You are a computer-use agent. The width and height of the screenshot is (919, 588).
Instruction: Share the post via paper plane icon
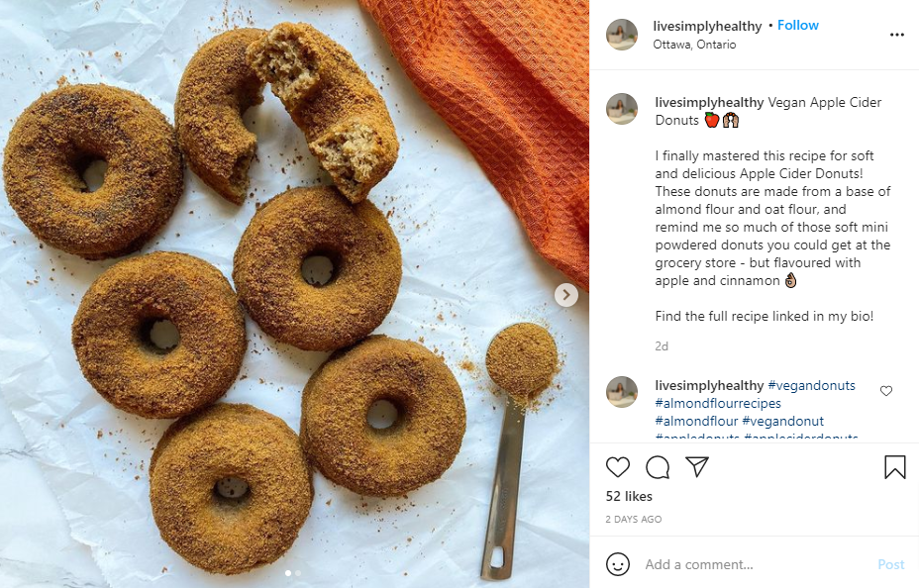[697, 467]
